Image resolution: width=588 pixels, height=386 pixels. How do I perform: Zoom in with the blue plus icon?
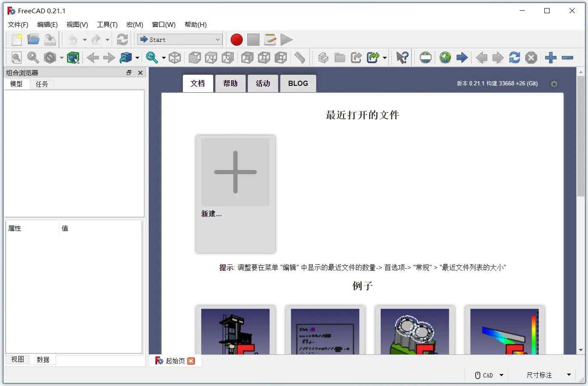(x=551, y=58)
